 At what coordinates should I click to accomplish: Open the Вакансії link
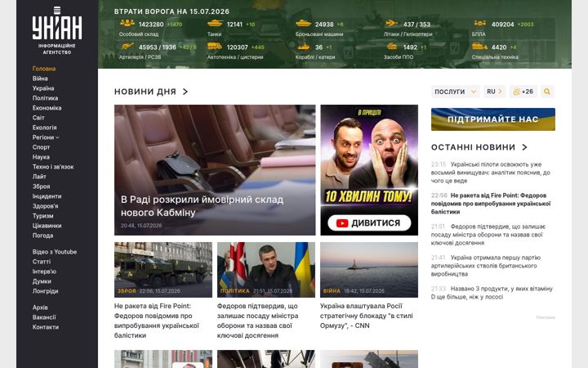pyautogui.click(x=44, y=317)
